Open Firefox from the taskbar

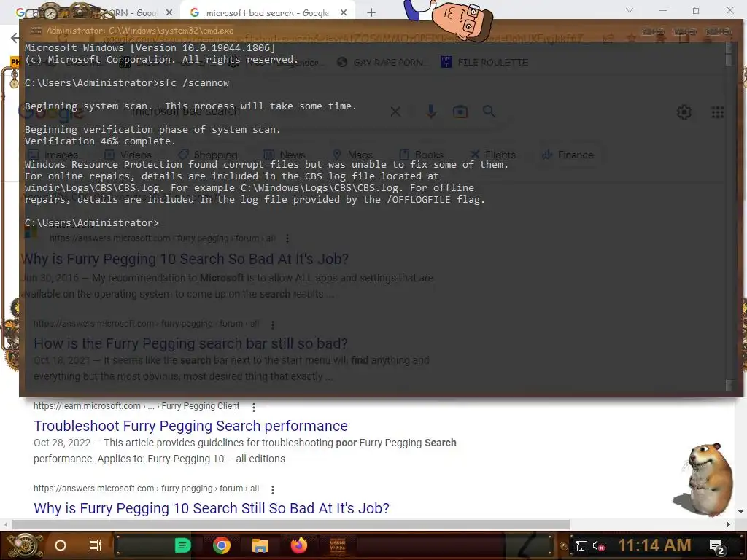click(299, 545)
